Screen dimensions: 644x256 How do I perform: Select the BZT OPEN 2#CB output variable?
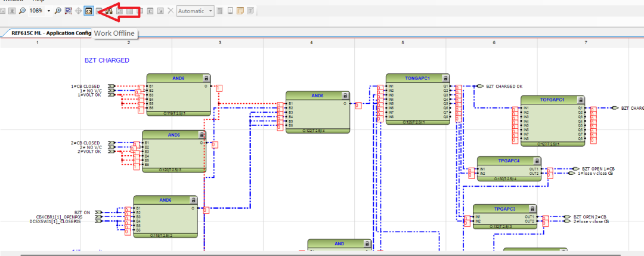pos(590,217)
